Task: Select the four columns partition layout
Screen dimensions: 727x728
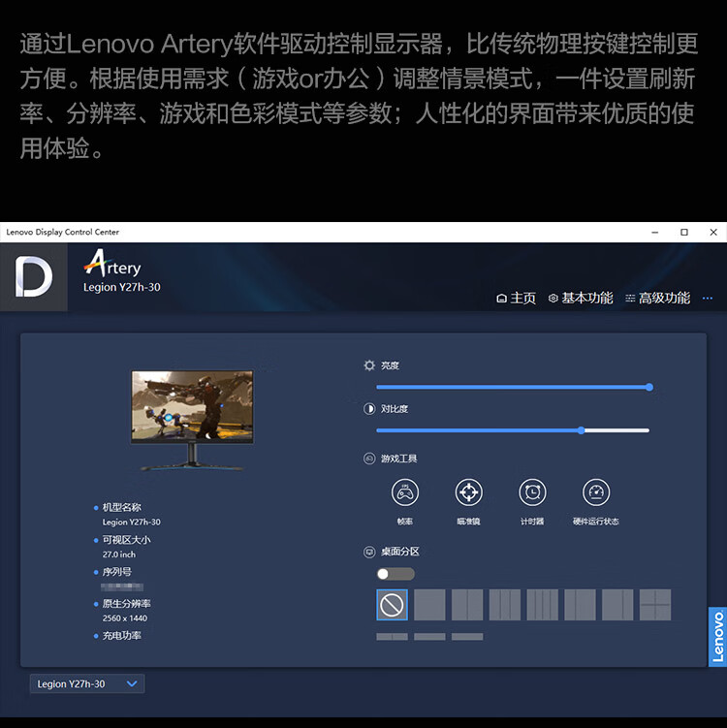Action: (x=542, y=605)
